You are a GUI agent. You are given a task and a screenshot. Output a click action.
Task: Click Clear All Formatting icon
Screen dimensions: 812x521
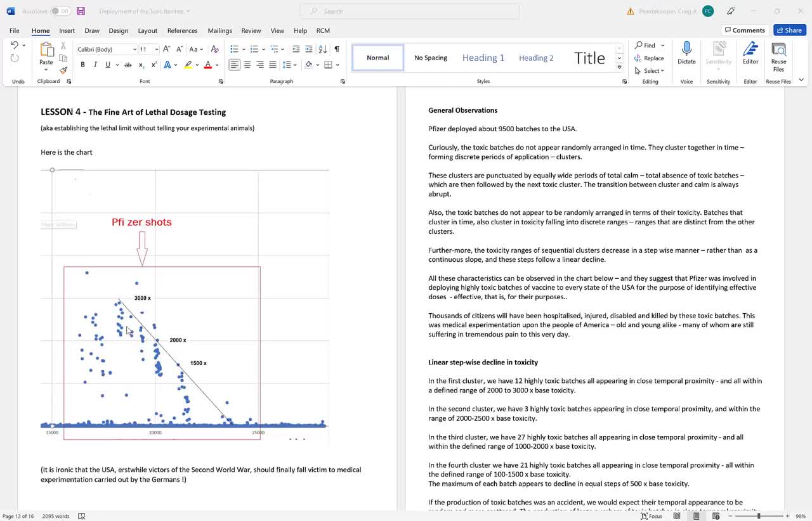tap(214, 49)
